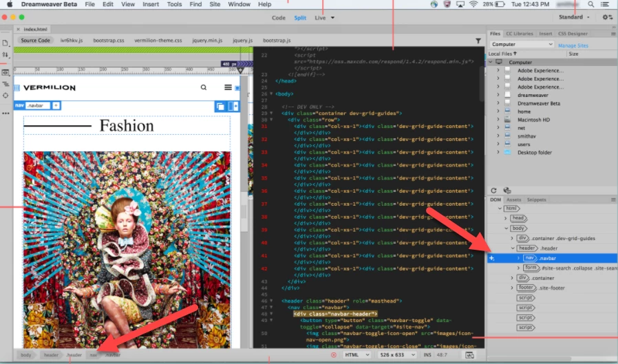Image resolution: width=618 pixels, height=364 pixels.
Task: Open the Standard workspace dropdown
Action: [574, 17]
